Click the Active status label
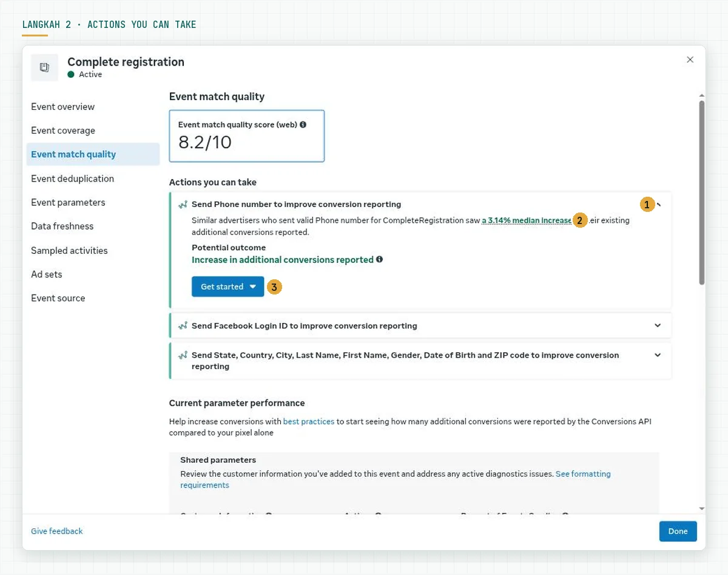The height and width of the screenshot is (575, 728). pos(90,74)
